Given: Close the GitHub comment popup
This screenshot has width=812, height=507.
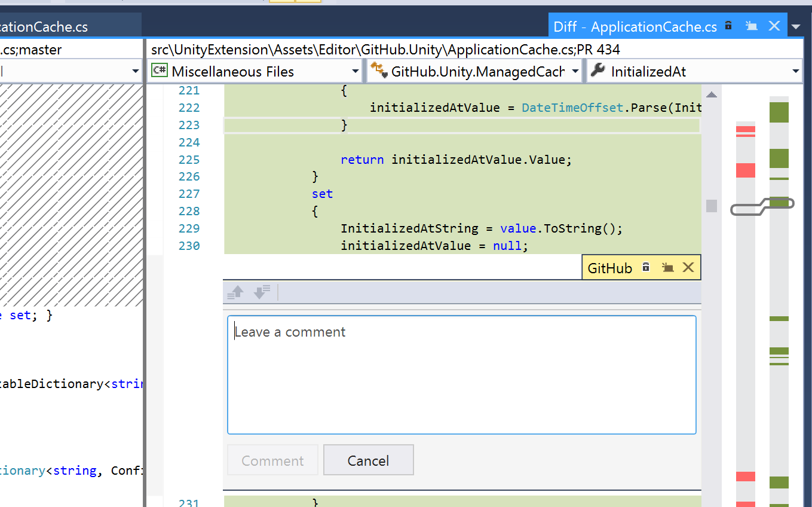Looking at the screenshot, I should (689, 267).
